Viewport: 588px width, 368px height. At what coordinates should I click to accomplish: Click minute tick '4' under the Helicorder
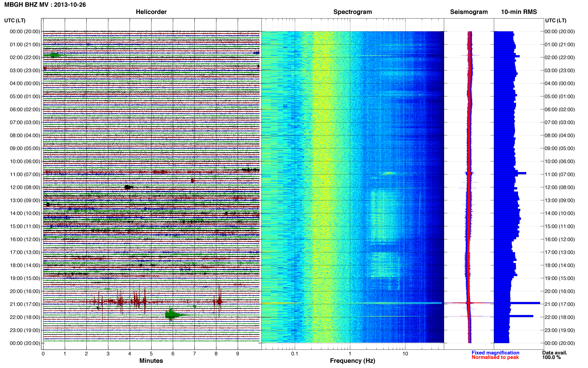pos(130,354)
